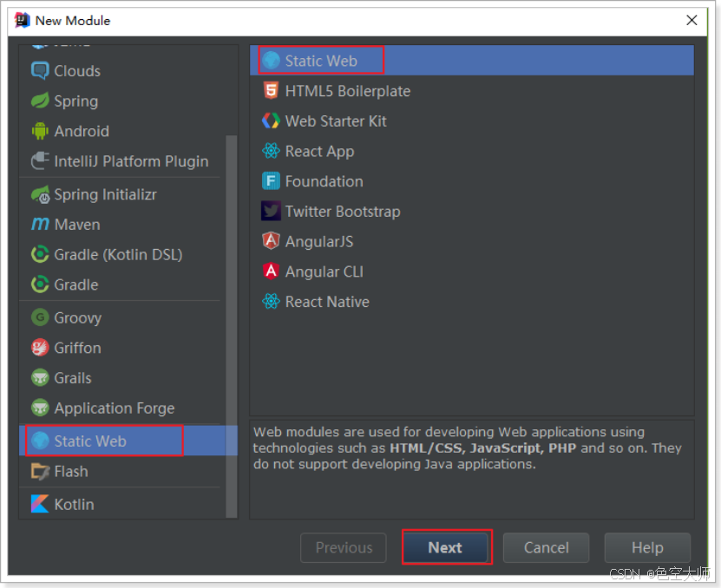Click the Next button
This screenshot has height=588, width=721.
445,547
